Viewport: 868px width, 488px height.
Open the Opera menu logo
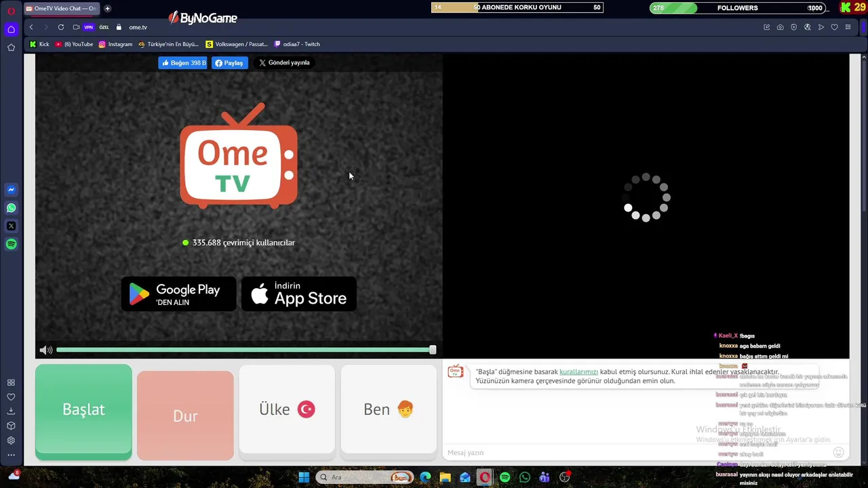pyautogui.click(x=11, y=10)
